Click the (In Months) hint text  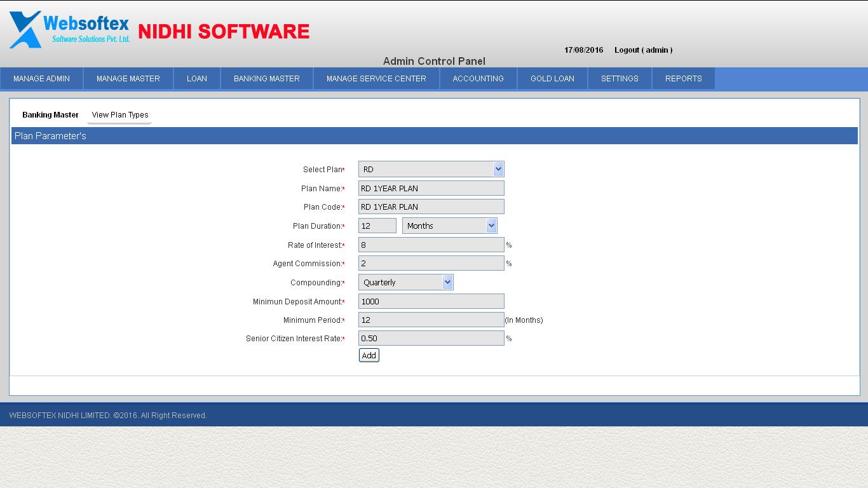pyautogui.click(x=524, y=320)
